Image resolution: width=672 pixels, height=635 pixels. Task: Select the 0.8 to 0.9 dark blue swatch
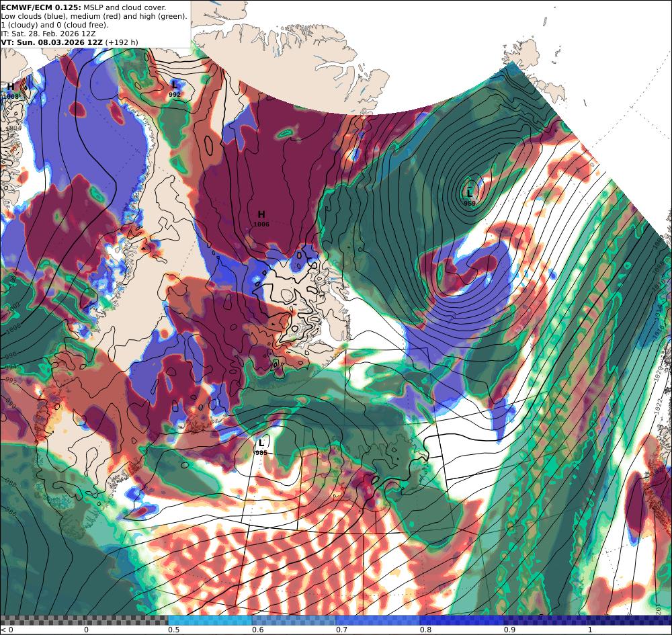(x=462, y=620)
